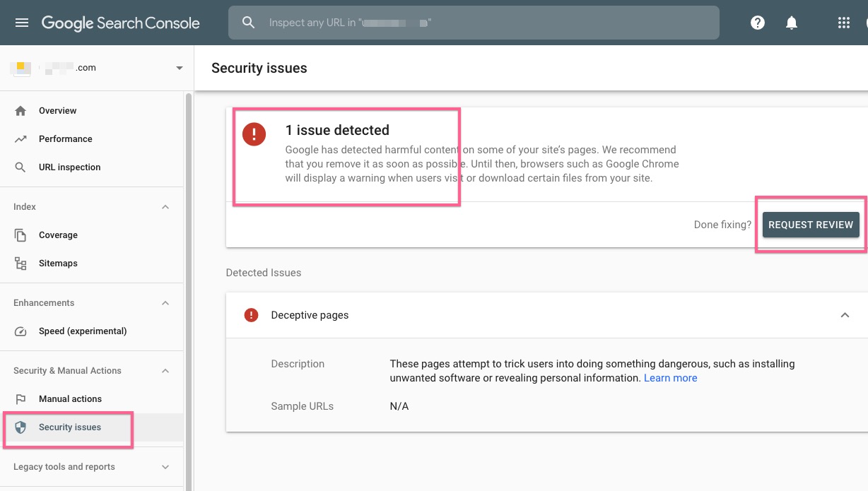Screen dimensions: 868x491
Task: Click the Help question mark icon
Action: click(x=758, y=23)
